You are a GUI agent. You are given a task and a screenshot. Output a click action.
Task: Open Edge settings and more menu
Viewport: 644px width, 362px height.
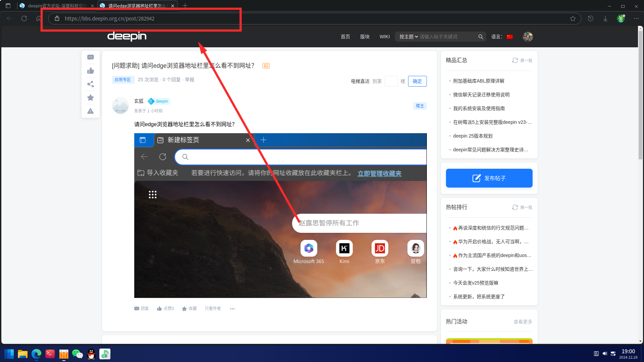click(x=636, y=18)
